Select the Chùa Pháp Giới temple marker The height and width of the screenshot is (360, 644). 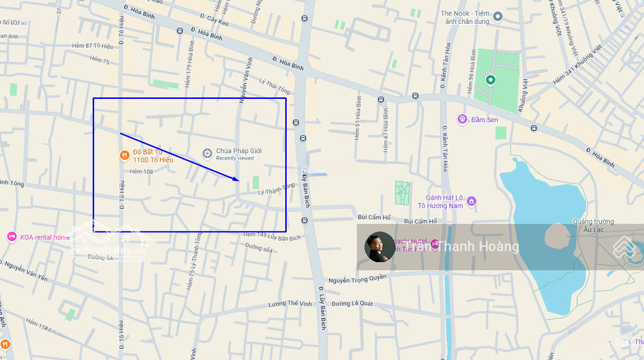point(208,154)
